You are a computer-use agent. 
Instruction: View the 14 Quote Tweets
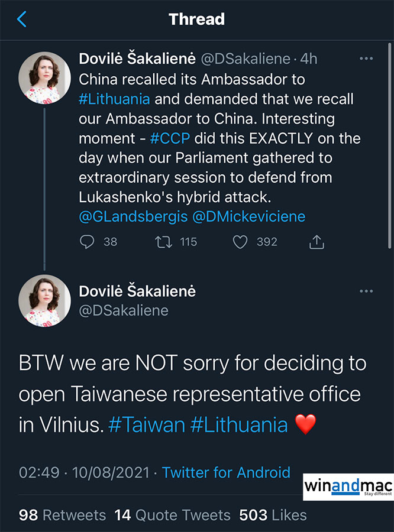172,515
